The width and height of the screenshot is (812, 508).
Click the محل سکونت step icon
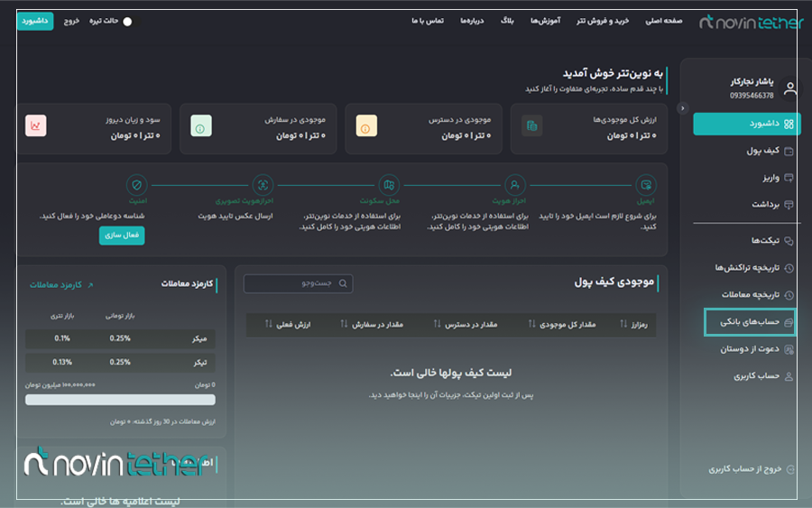389,185
